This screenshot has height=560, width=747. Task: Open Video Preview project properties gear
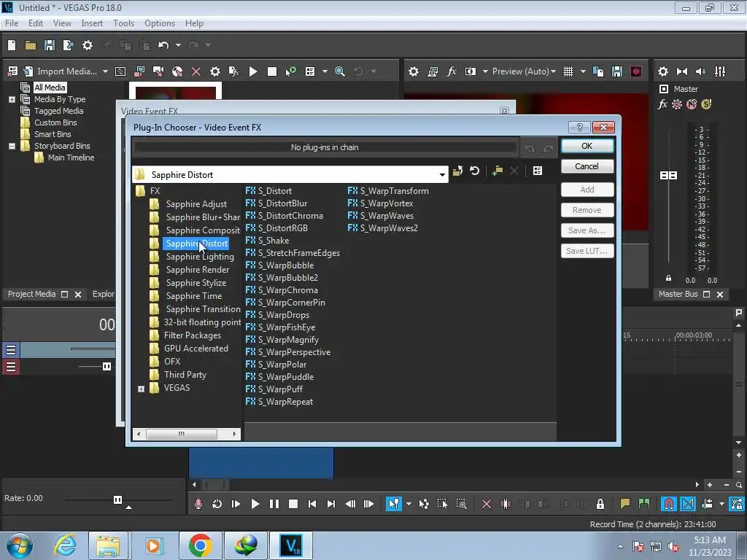click(x=414, y=71)
